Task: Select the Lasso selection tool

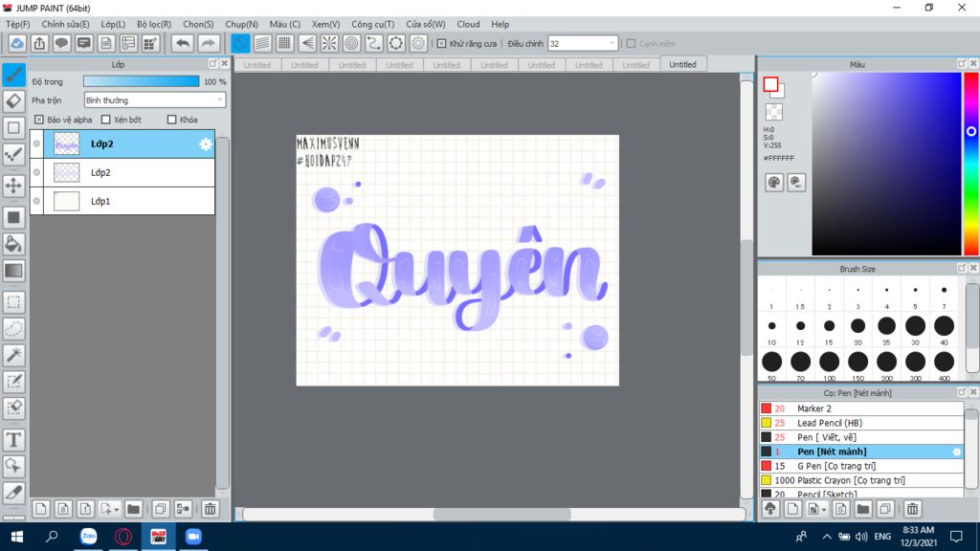Action: pos(13,329)
